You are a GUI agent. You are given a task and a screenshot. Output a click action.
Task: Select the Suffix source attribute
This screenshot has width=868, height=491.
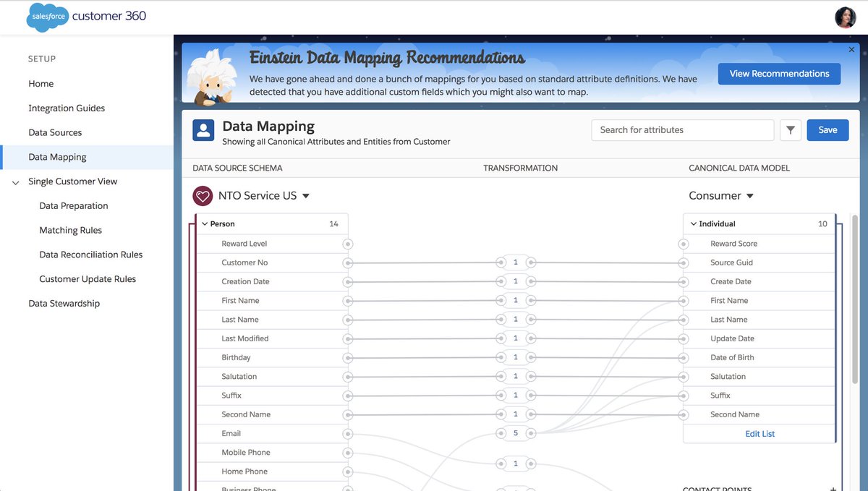pyautogui.click(x=272, y=396)
